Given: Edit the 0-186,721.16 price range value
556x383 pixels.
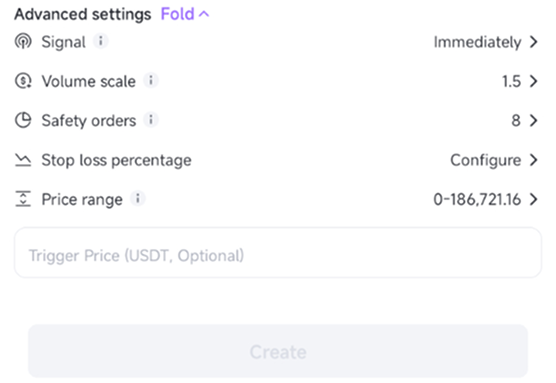Looking at the screenshot, I should (477, 199).
